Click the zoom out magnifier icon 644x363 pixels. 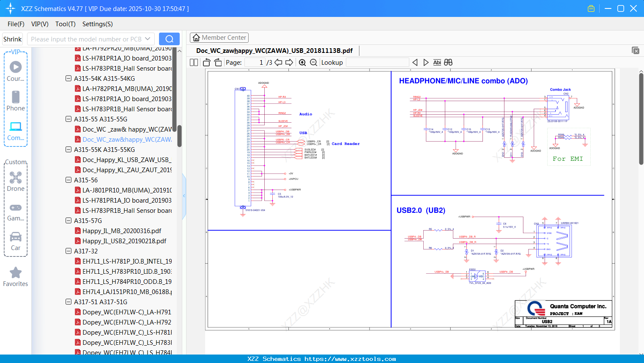pos(313,63)
